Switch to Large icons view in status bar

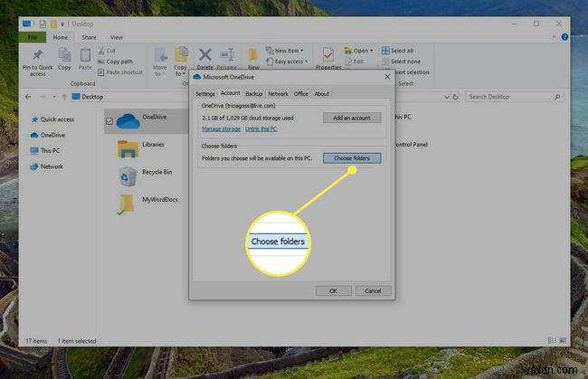click(x=563, y=340)
